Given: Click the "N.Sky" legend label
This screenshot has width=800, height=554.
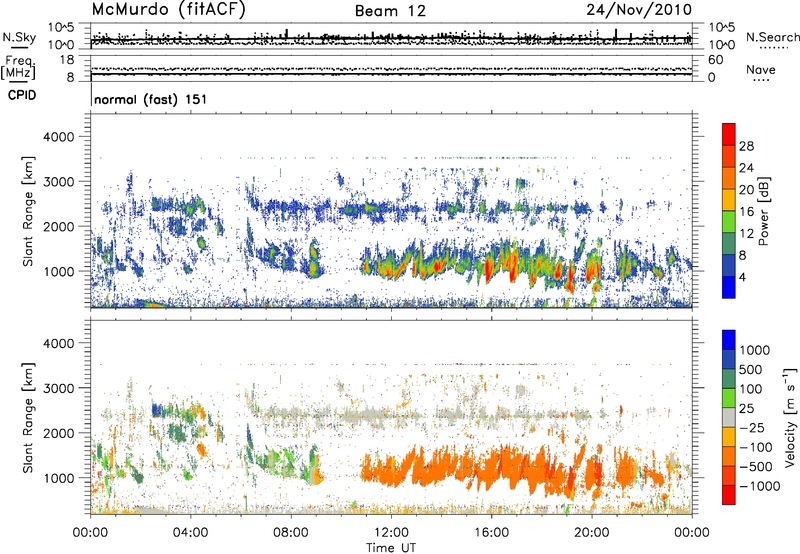Looking at the screenshot, I should click(19, 37).
